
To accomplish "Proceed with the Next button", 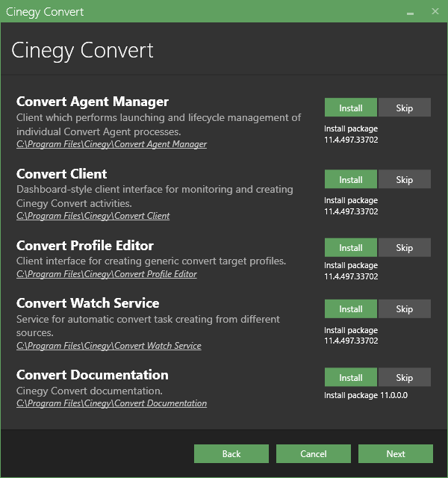I will click(x=396, y=453).
